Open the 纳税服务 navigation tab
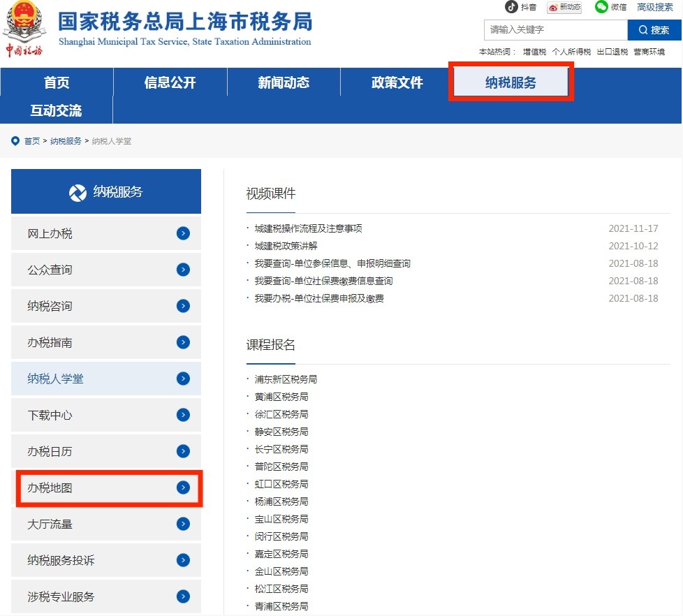This screenshot has width=683, height=616. (x=511, y=82)
